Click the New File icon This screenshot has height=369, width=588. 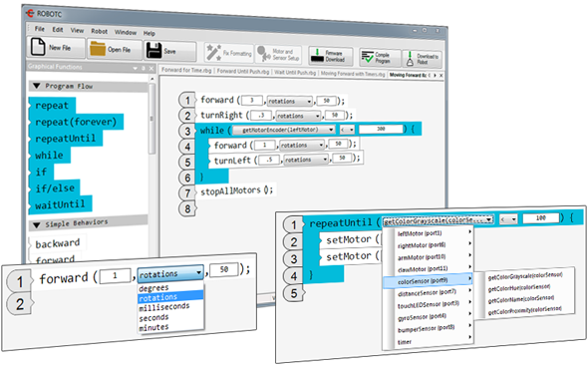[x=38, y=47]
